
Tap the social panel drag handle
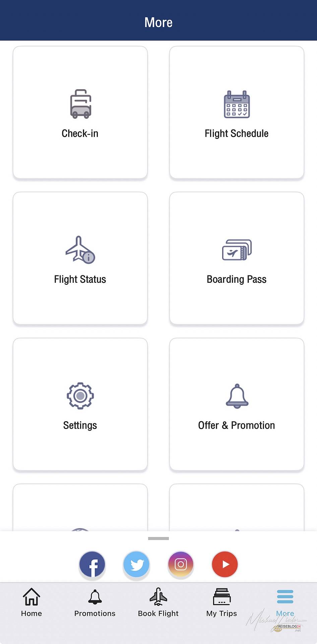tap(158, 539)
